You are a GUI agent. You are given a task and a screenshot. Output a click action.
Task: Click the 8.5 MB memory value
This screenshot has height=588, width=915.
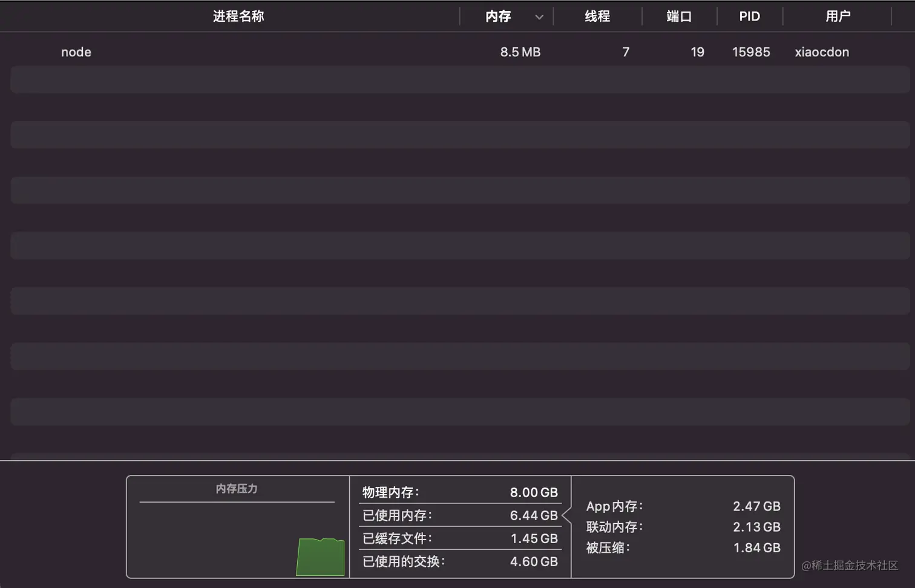coord(520,52)
